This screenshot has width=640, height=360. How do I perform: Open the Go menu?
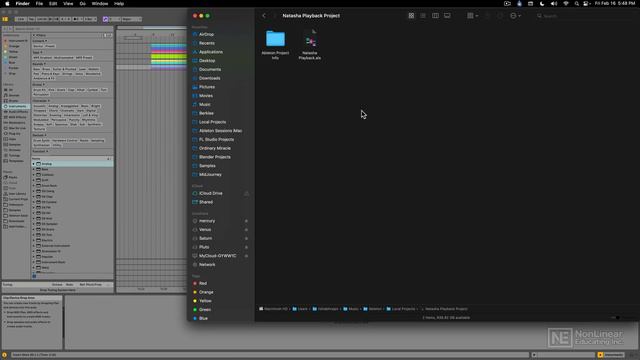82,4
